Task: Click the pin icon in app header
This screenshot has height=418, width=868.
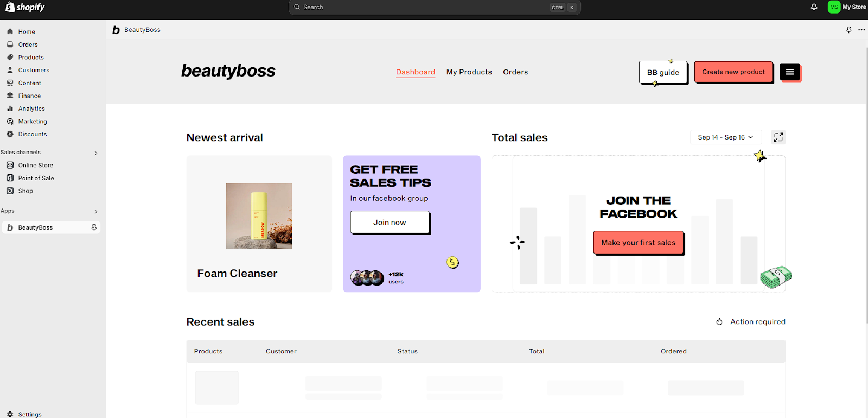Action: tap(848, 30)
